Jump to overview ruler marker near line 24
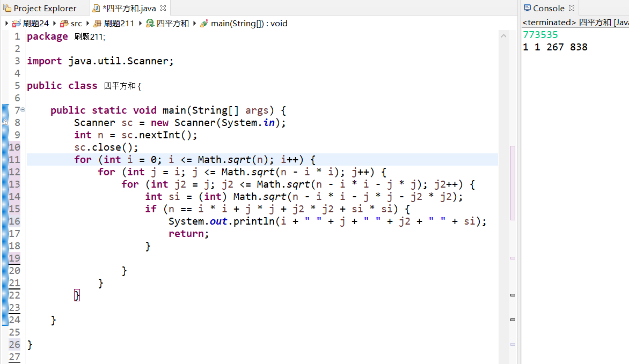629x364 pixels. [513, 320]
